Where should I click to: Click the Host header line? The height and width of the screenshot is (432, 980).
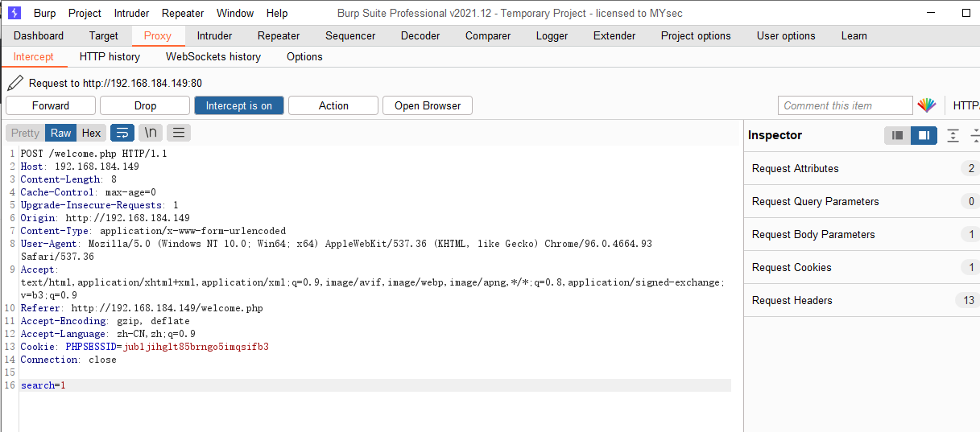pyautogui.click(x=80, y=167)
